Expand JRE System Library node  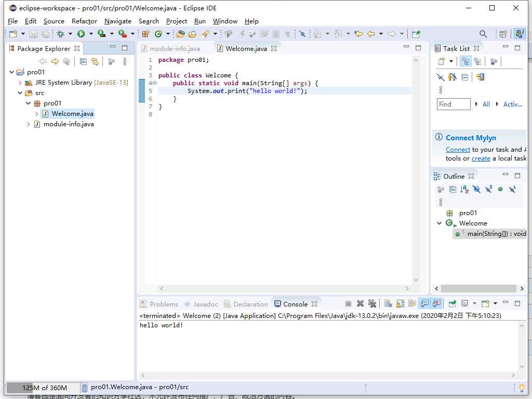tap(20, 83)
